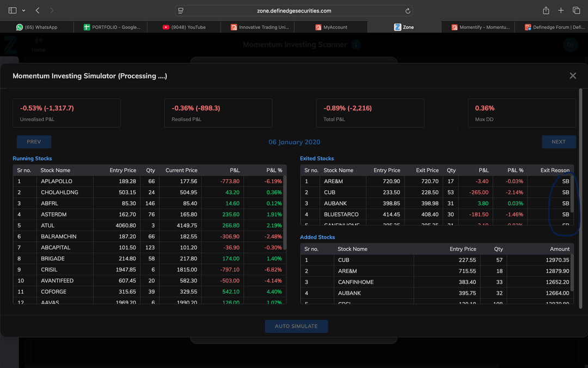This screenshot has width=588, height=368.
Task: Reload the page with the refresh icon
Action: (x=408, y=11)
